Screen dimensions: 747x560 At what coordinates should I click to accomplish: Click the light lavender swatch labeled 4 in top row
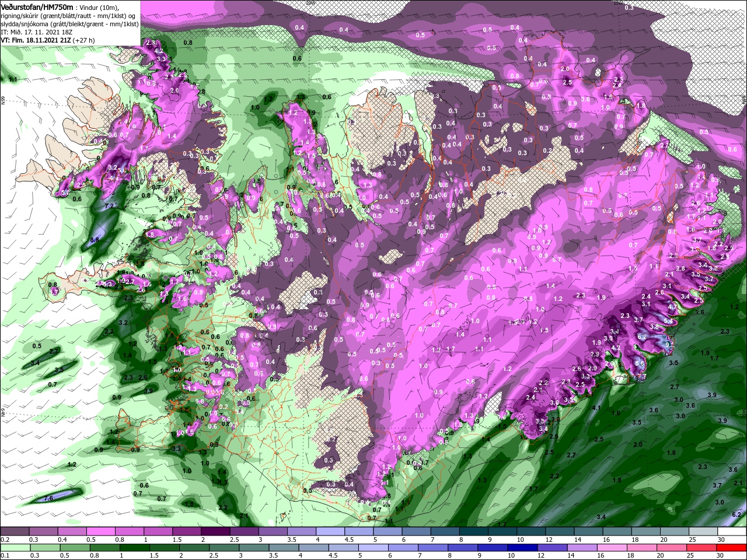coord(330,531)
